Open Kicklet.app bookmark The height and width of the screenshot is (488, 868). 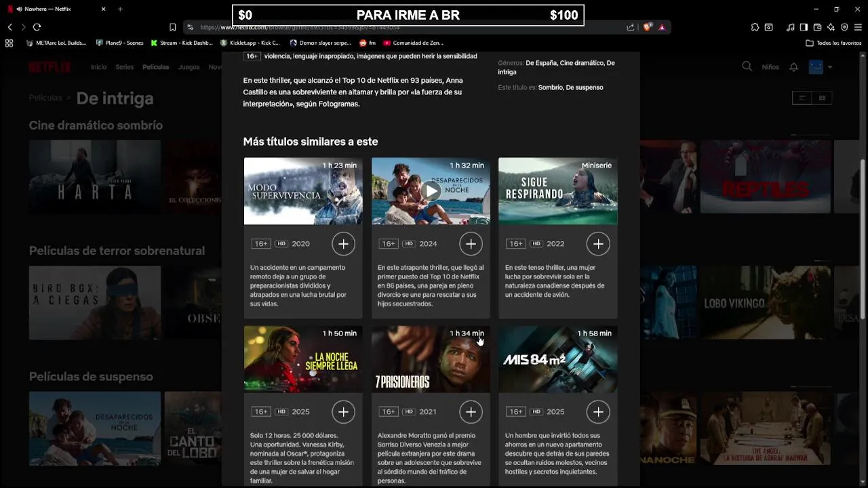(250, 43)
